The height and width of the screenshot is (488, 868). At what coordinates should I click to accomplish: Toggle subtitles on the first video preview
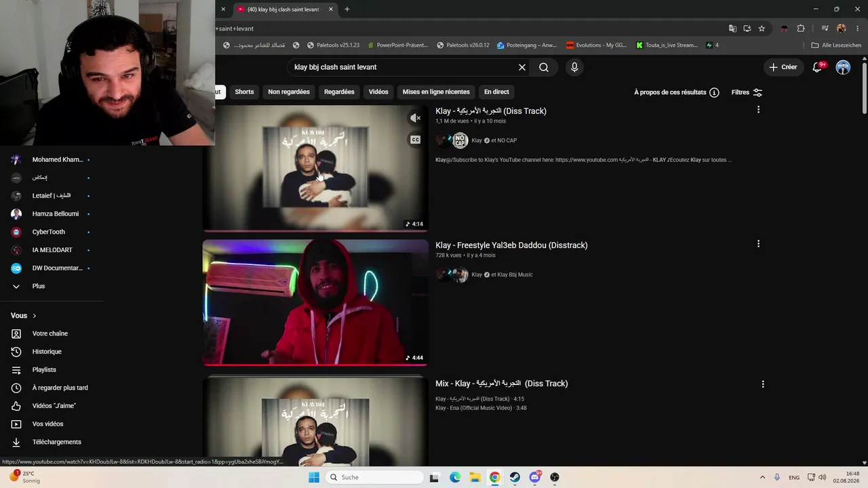click(x=416, y=140)
